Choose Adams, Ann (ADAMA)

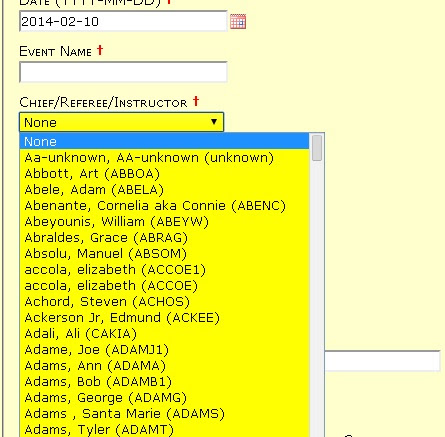click(x=164, y=365)
